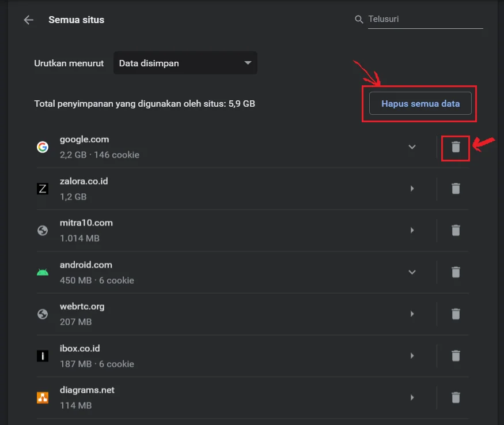Go back using the left arrow icon
504x425 pixels.
tap(29, 20)
